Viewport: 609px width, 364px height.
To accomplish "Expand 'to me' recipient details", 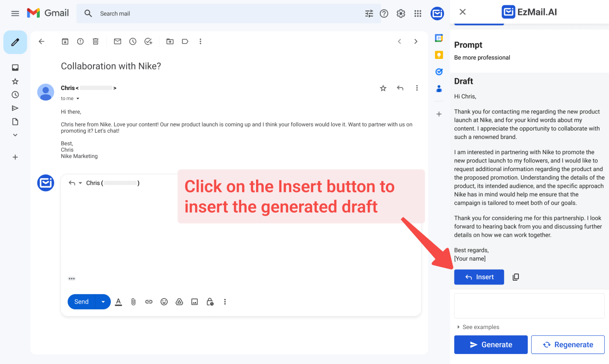I will [x=78, y=99].
